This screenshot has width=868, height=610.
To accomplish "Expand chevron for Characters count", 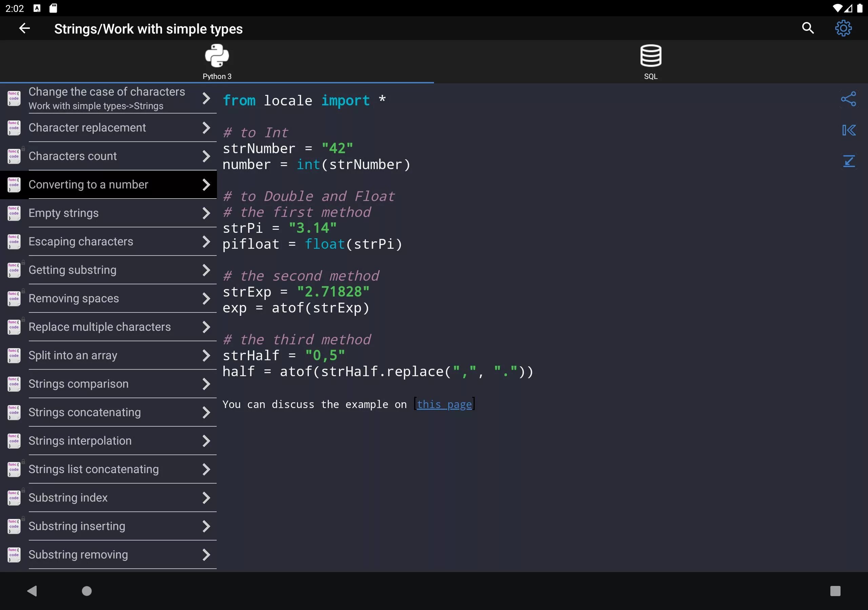I will coord(206,156).
